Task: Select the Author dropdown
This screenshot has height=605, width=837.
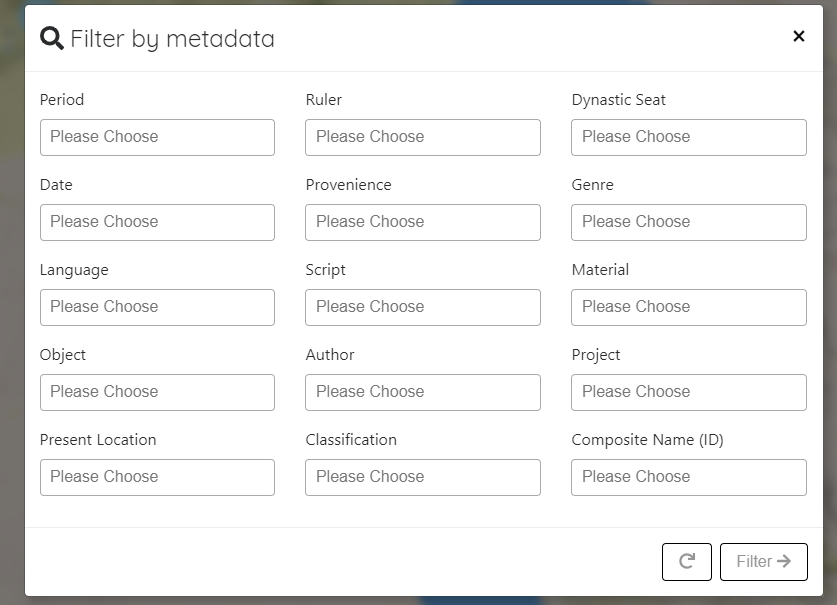Action: click(x=422, y=392)
